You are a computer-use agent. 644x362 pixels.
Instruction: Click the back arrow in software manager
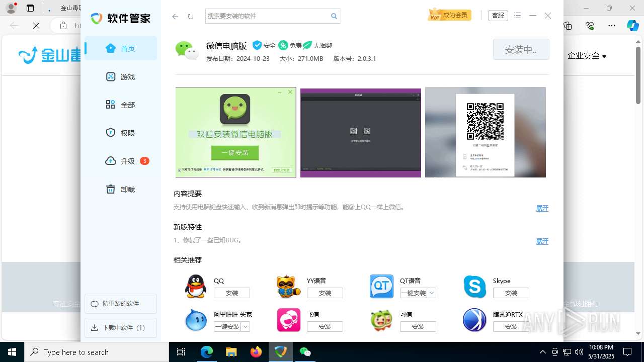pyautogui.click(x=175, y=16)
